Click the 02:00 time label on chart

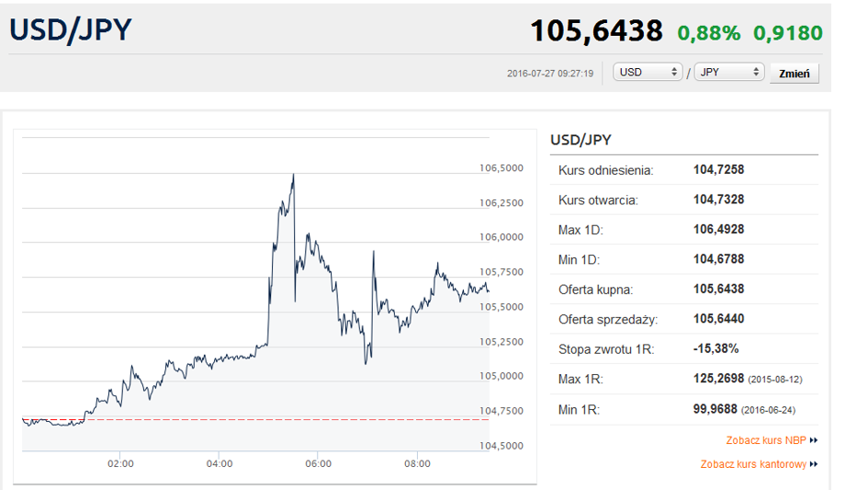[120, 464]
